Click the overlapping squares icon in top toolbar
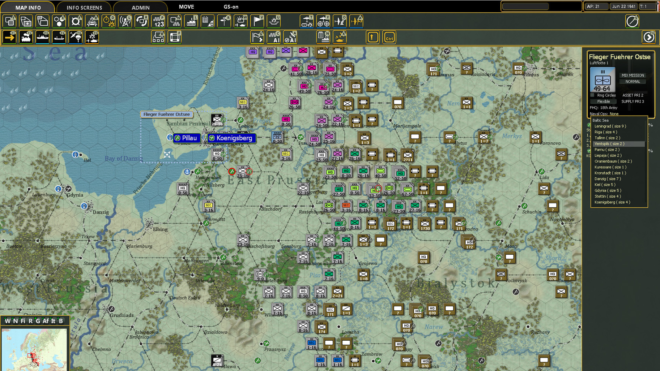660x371 pixels. pyautogui.click(x=10, y=21)
